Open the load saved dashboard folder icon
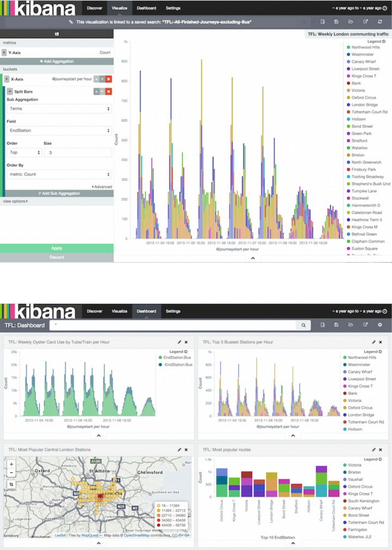 coord(350,325)
